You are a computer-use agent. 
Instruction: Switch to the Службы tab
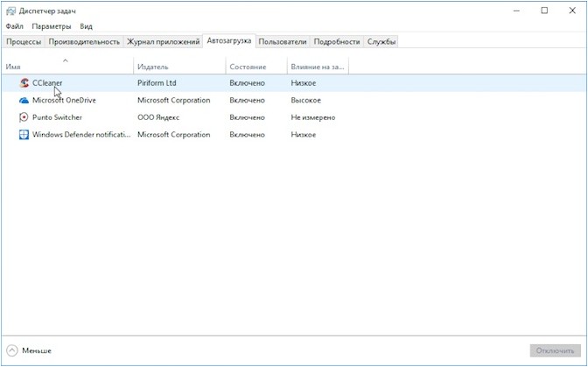pos(381,42)
